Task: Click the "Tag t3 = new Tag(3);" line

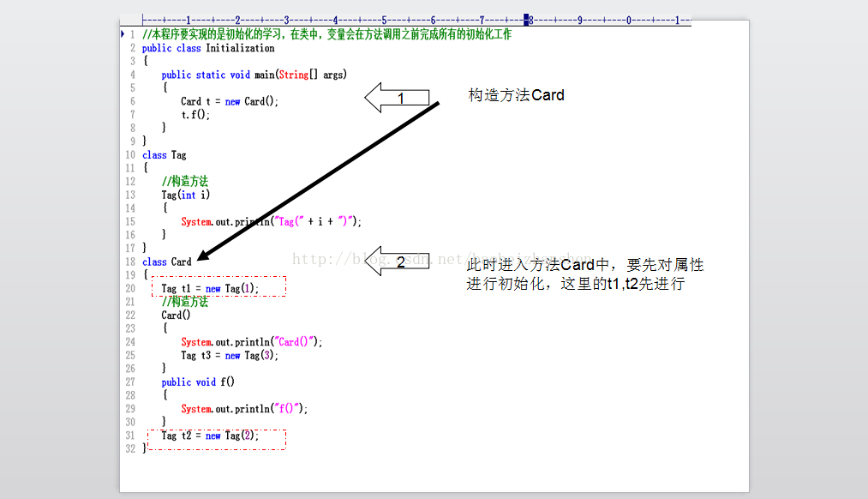Action: (230, 356)
